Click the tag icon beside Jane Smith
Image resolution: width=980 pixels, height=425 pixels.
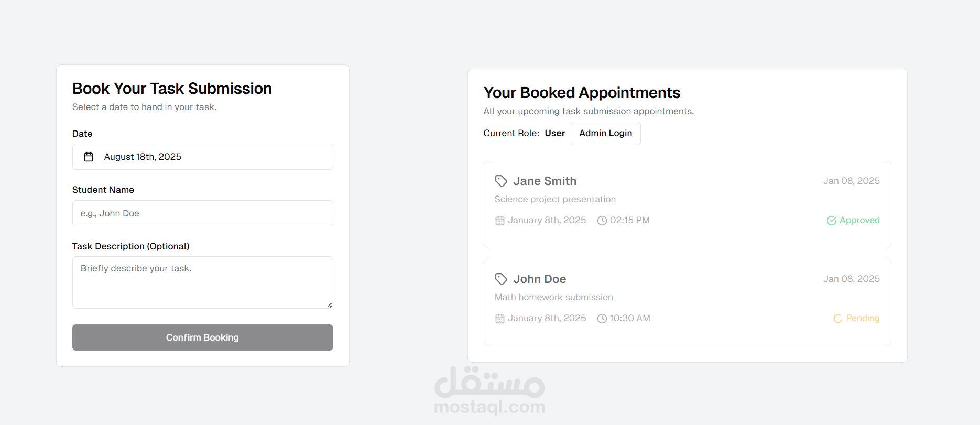click(501, 181)
